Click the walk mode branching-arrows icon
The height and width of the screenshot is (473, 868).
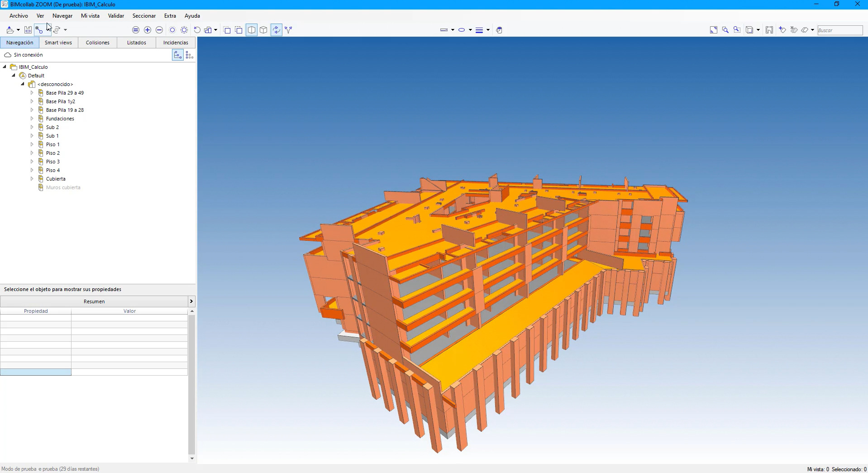point(288,30)
